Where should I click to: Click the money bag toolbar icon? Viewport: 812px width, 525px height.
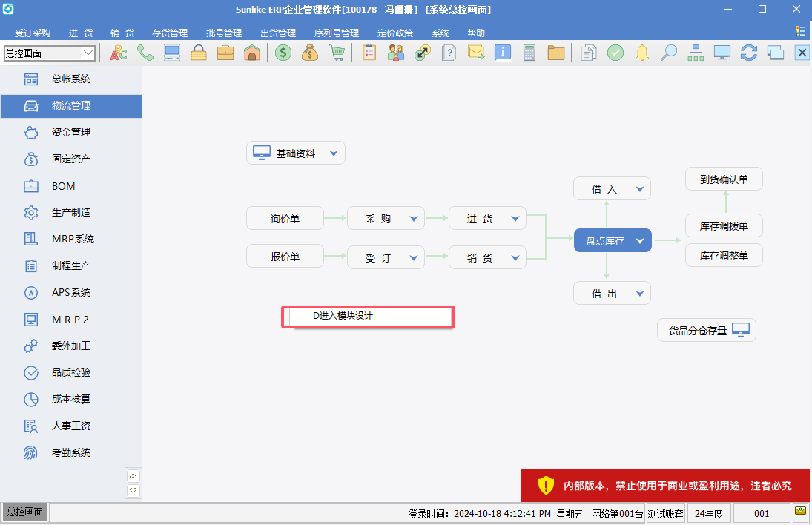click(x=310, y=53)
